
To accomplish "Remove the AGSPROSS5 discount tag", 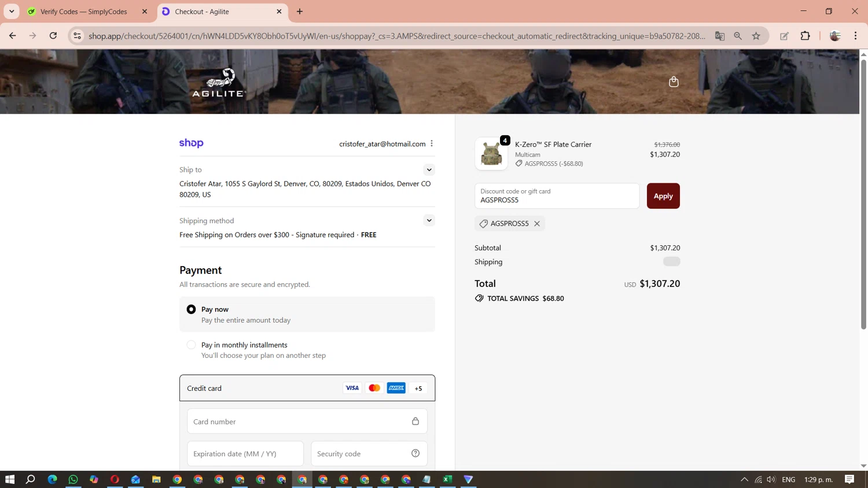I will point(537,224).
